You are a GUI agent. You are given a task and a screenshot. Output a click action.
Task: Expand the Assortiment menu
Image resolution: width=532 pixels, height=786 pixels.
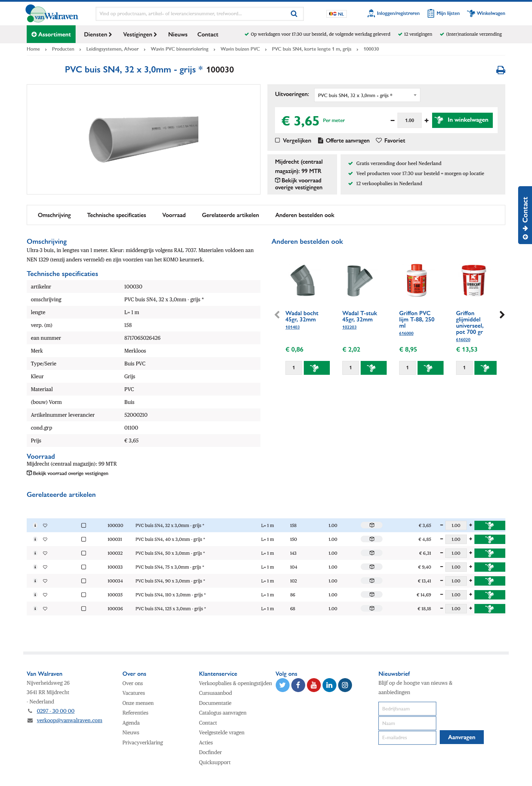(51, 34)
